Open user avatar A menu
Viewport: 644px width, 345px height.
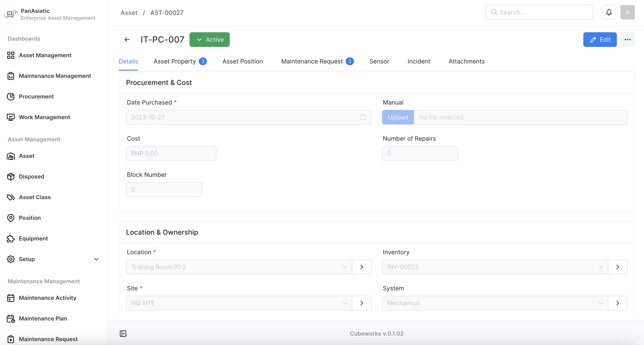[x=627, y=12]
